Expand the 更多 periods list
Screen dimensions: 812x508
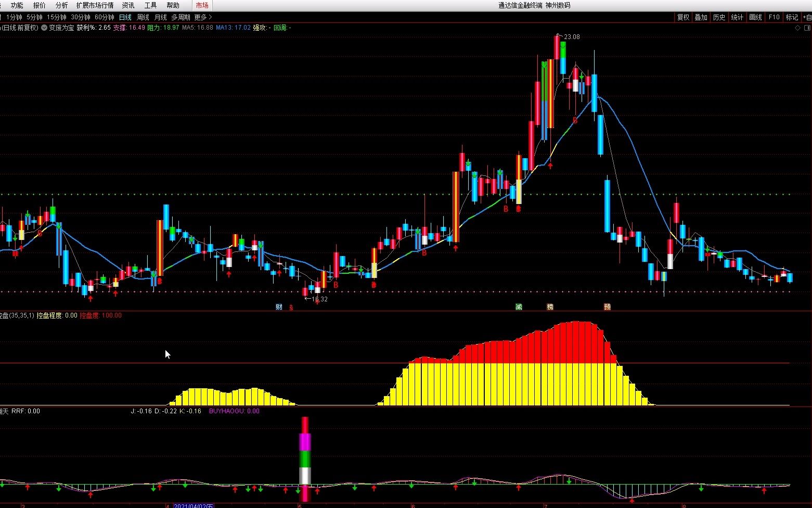(203, 17)
